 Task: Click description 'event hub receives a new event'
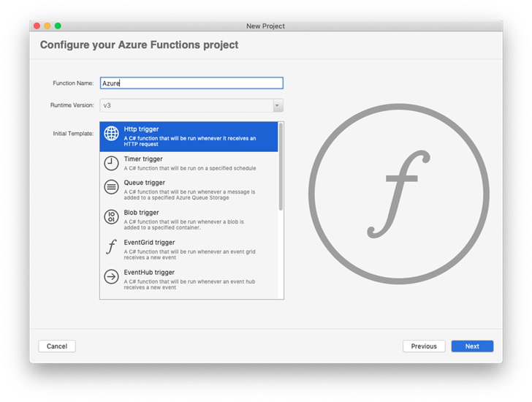(x=189, y=284)
